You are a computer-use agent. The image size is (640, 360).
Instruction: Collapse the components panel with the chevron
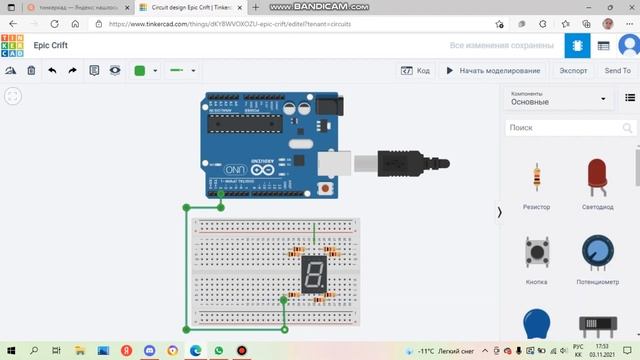[500, 212]
